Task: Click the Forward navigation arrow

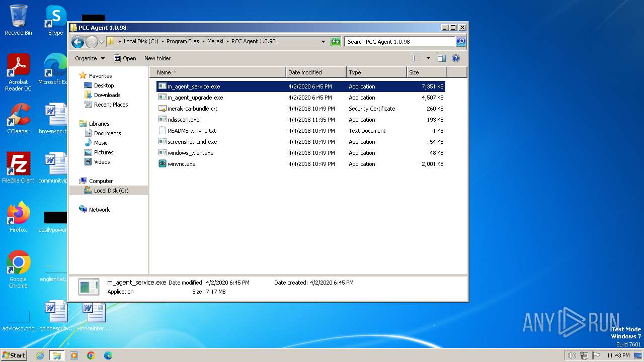Action: [x=92, y=42]
